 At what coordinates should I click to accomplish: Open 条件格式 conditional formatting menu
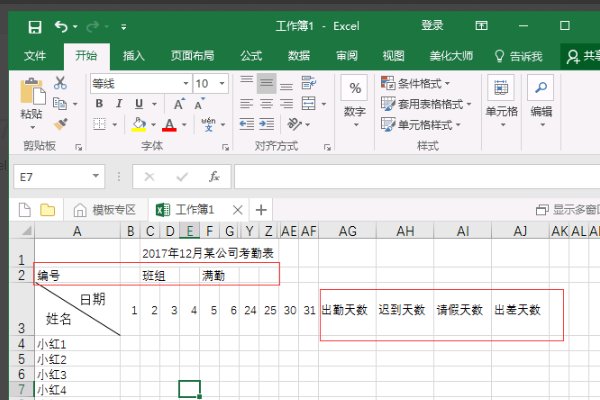click(x=415, y=83)
